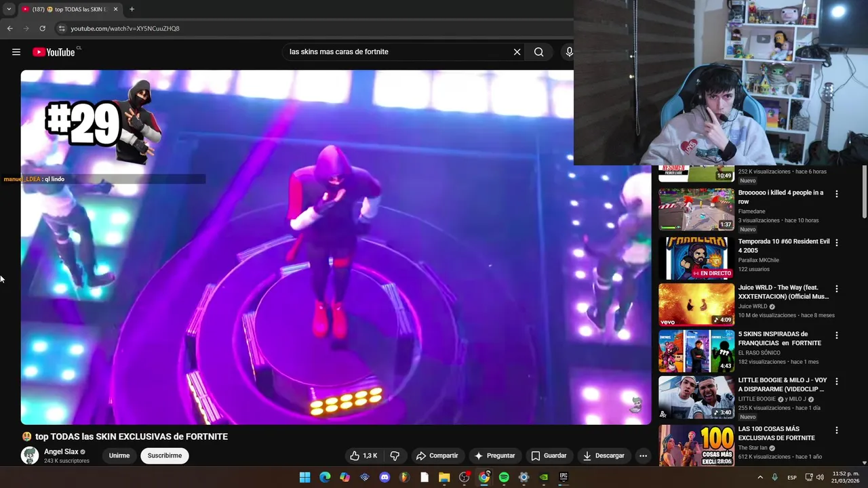Click the YouTube logo to go home
This screenshot has height=488, width=868.
[54, 52]
